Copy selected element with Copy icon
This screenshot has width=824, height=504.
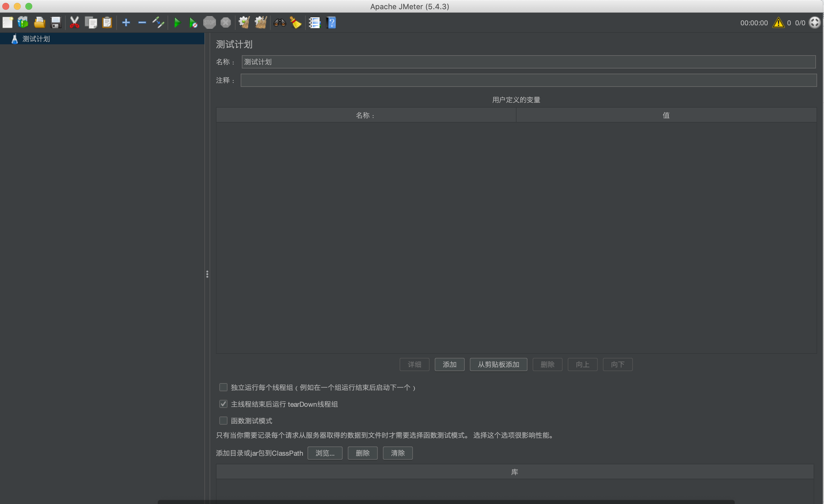(x=91, y=23)
